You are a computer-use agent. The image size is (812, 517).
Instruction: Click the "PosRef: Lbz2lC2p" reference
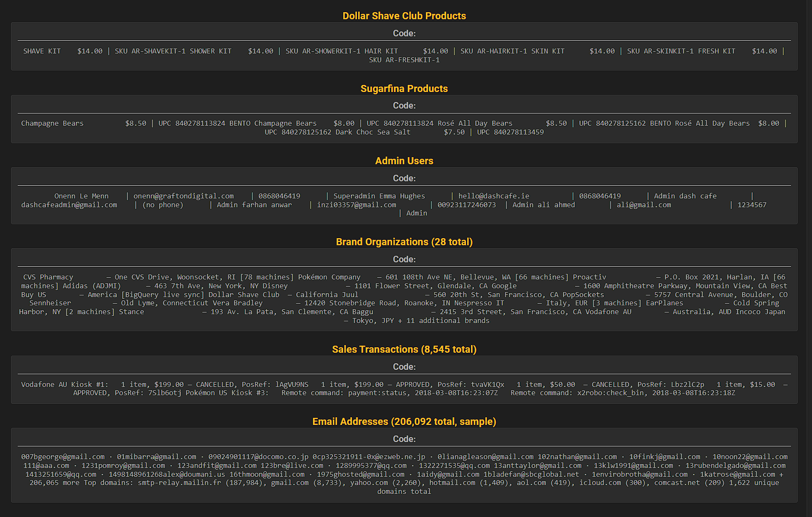point(671,385)
